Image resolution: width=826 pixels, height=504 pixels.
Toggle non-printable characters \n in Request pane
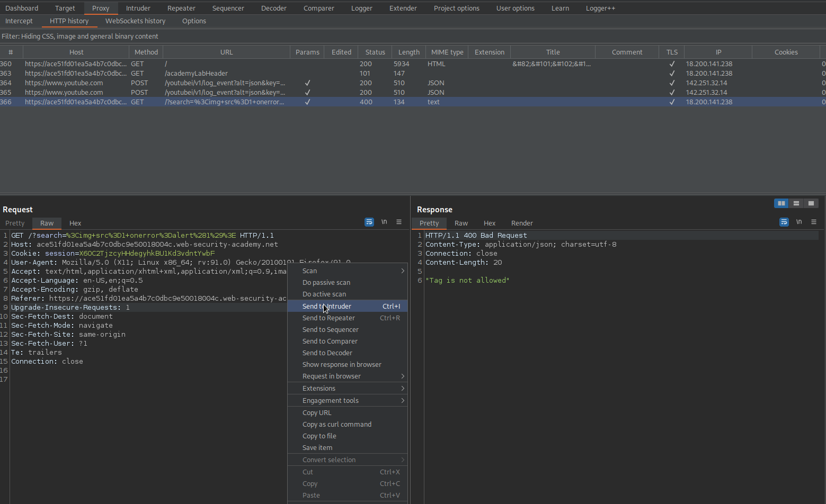coord(384,222)
